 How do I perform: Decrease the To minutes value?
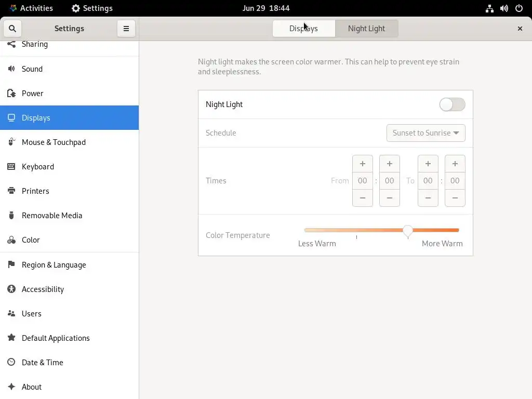(455, 198)
